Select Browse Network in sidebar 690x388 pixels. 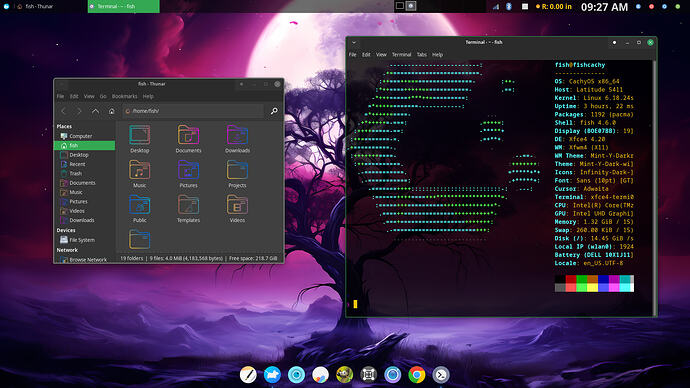click(x=84, y=260)
